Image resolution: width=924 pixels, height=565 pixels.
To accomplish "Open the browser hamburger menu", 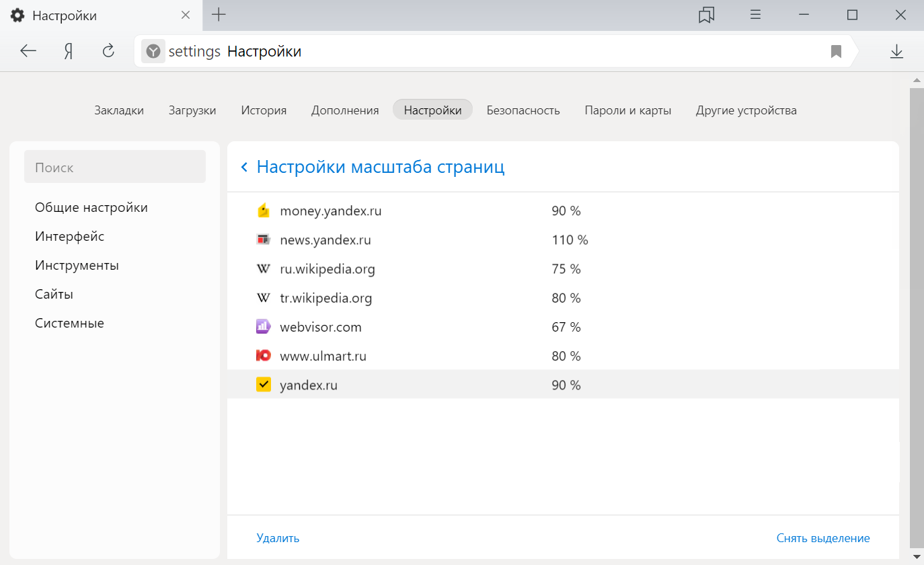I will 755,15.
